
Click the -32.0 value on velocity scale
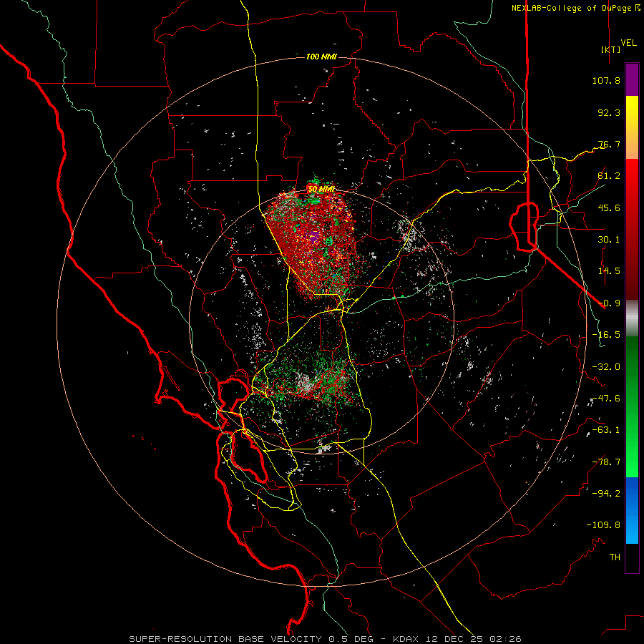pos(606,367)
